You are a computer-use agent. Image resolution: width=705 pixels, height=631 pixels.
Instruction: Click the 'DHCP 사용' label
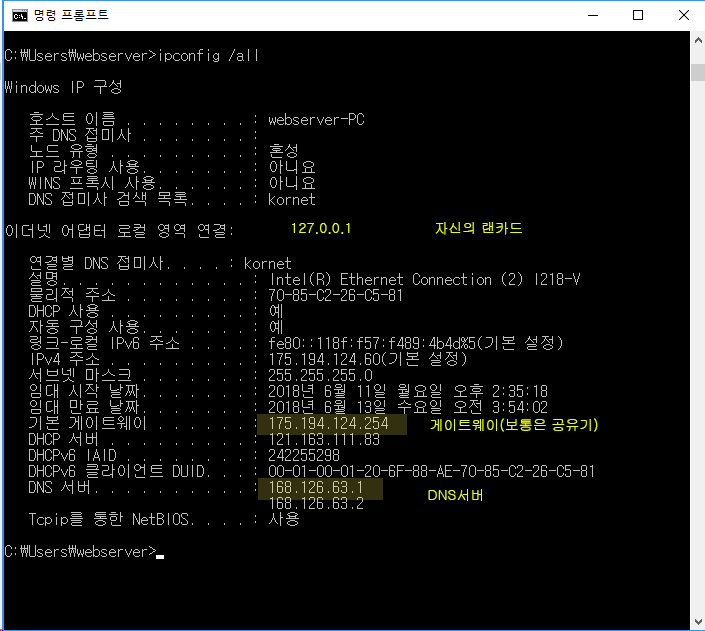64,311
